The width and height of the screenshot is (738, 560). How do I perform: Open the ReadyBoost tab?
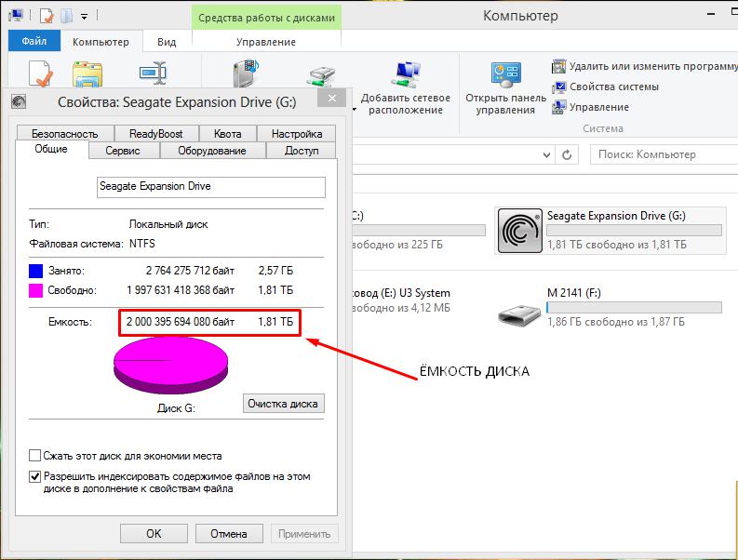click(x=156, y=134)
